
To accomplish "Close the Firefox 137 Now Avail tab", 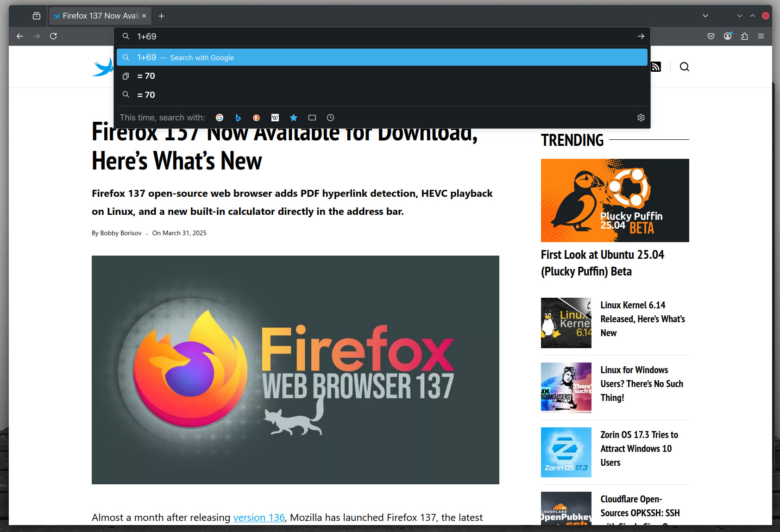I will [144, 16].
